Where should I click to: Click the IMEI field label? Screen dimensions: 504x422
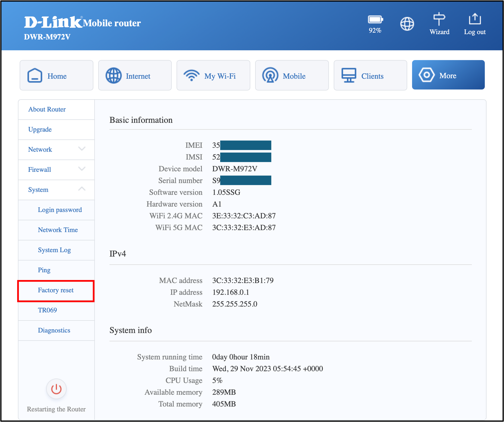194,145
